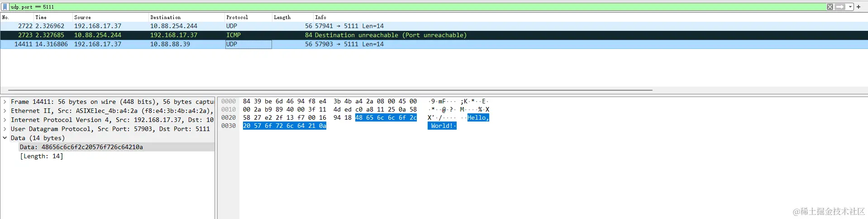
Task: Click info '57941 → 5111 Len=14'
Action: 349,26
